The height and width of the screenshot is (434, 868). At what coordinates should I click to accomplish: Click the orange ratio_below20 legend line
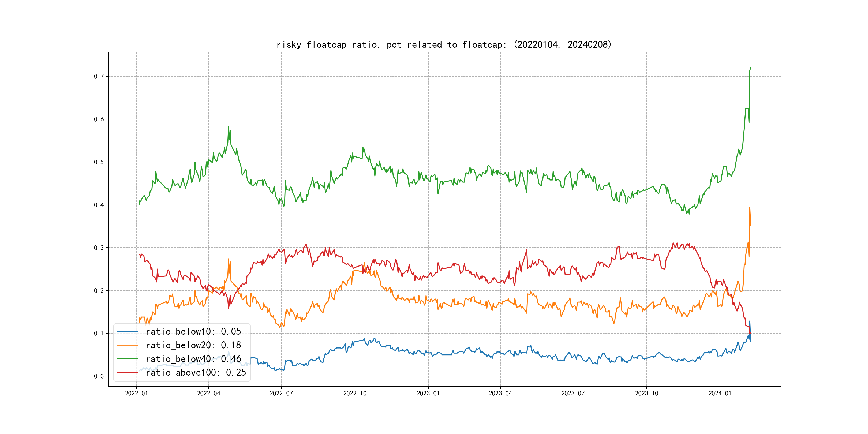click(127, 345)
